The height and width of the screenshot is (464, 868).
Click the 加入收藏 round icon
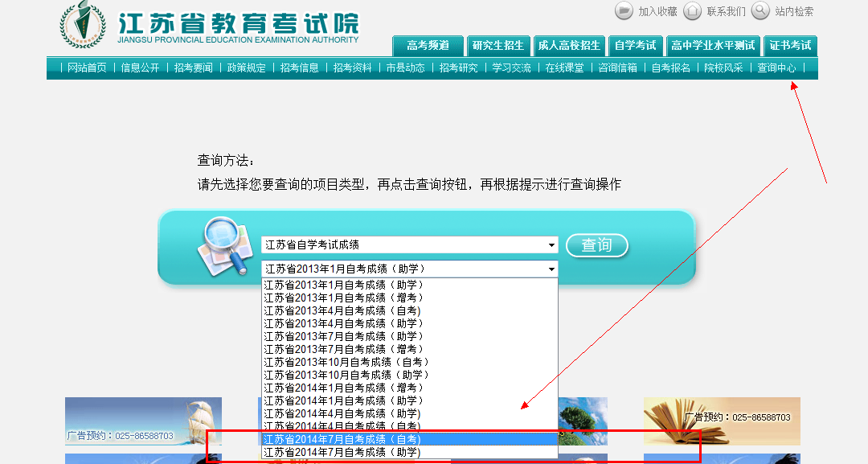624,11
